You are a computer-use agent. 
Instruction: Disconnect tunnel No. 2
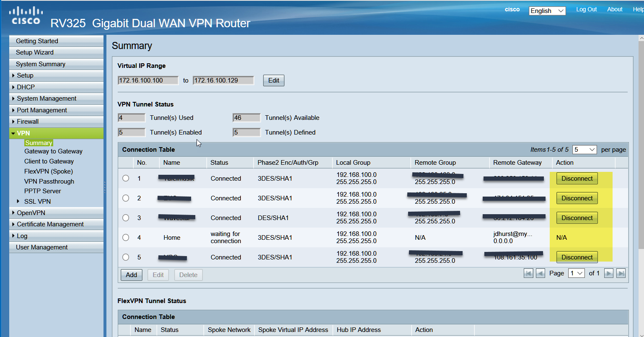point(577,198)
